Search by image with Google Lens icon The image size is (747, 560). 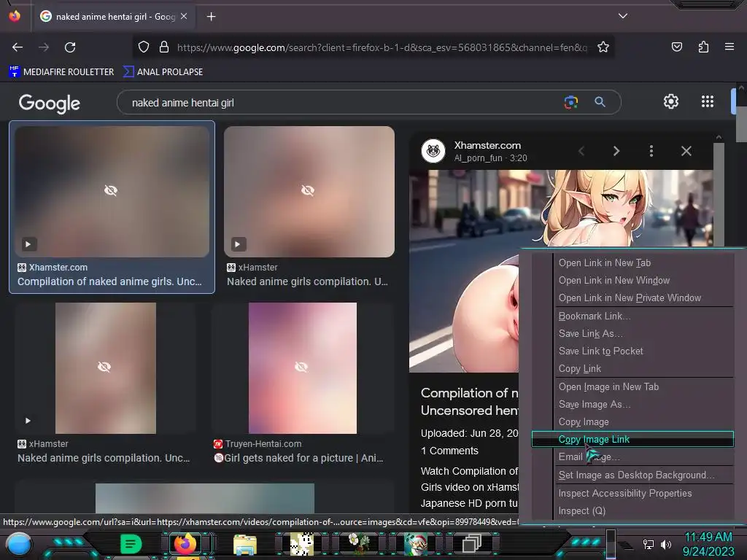tap(570, 102)
